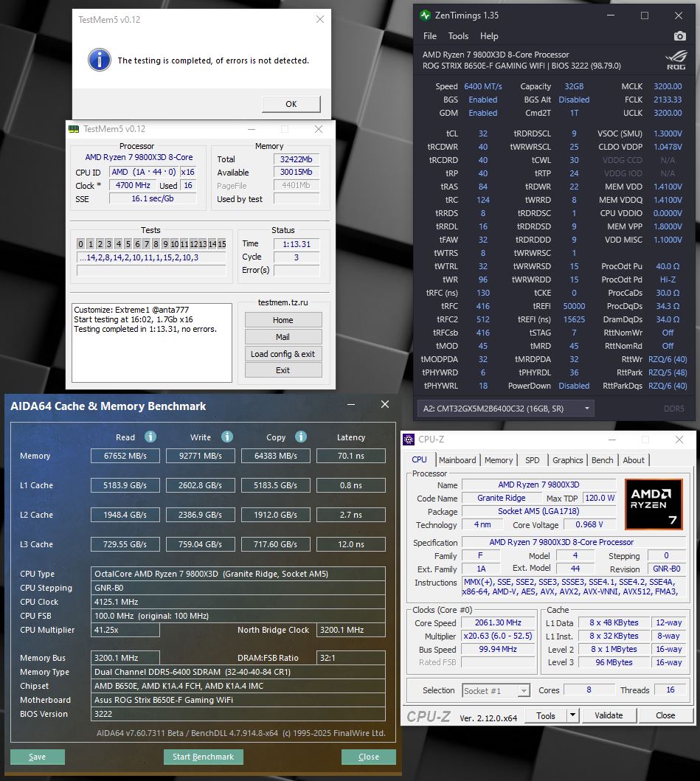Screen dimensions: 700x781
Task: Click the tREFI 50000 value in ZenTimings
Action: click(x=574, y=306)
